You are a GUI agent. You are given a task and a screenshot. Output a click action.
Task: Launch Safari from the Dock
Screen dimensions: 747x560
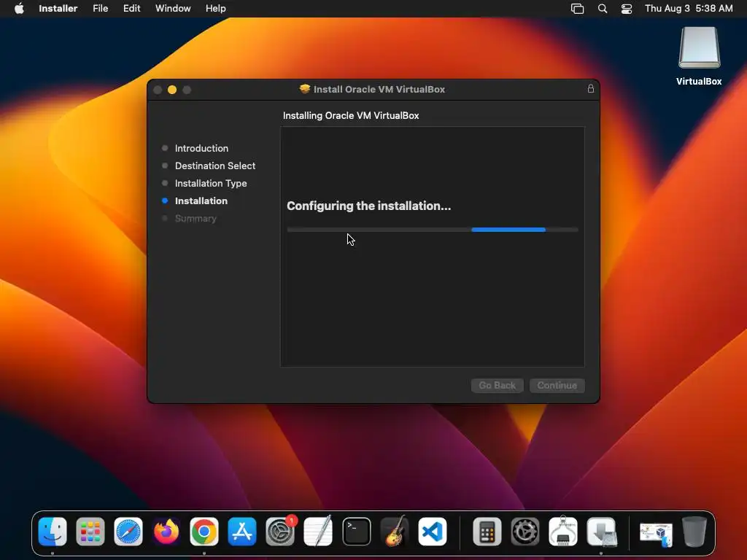[x=128, y=532]
